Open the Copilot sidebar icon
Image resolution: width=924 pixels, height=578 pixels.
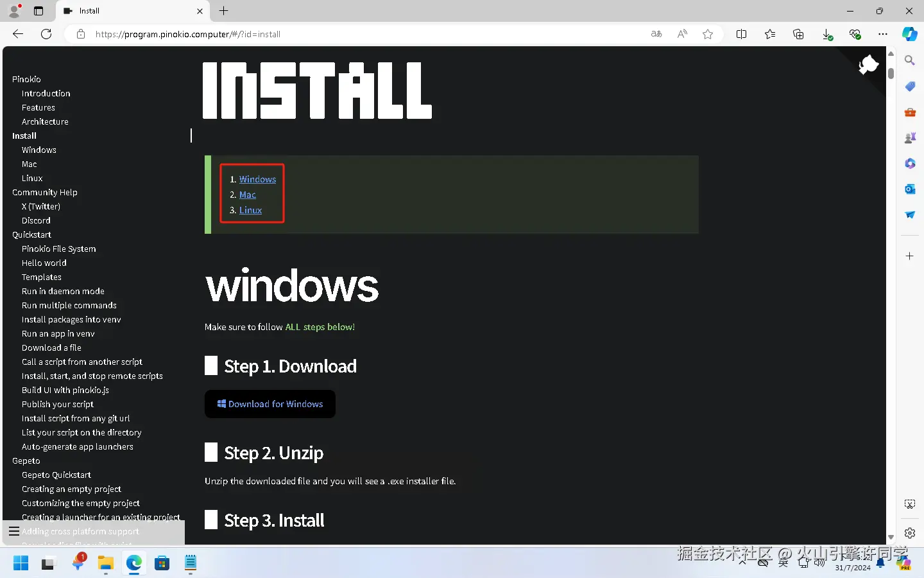[x=910, y=34]
